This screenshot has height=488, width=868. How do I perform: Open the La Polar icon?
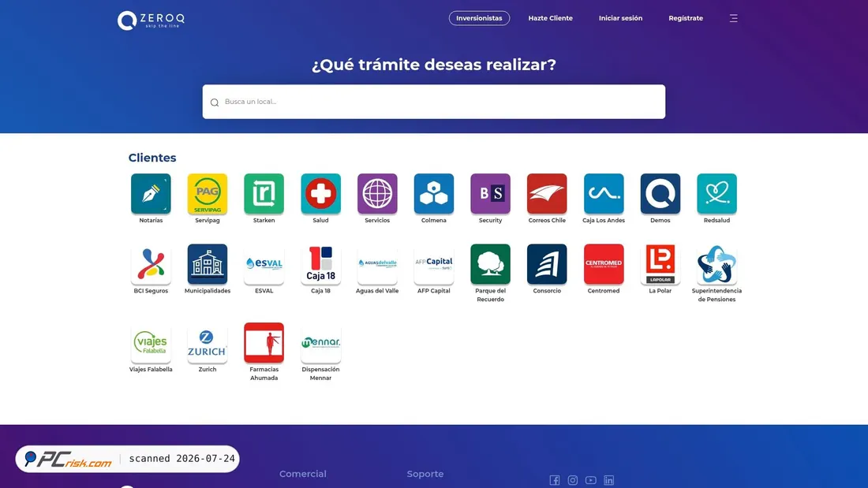[x=660, y=264]
